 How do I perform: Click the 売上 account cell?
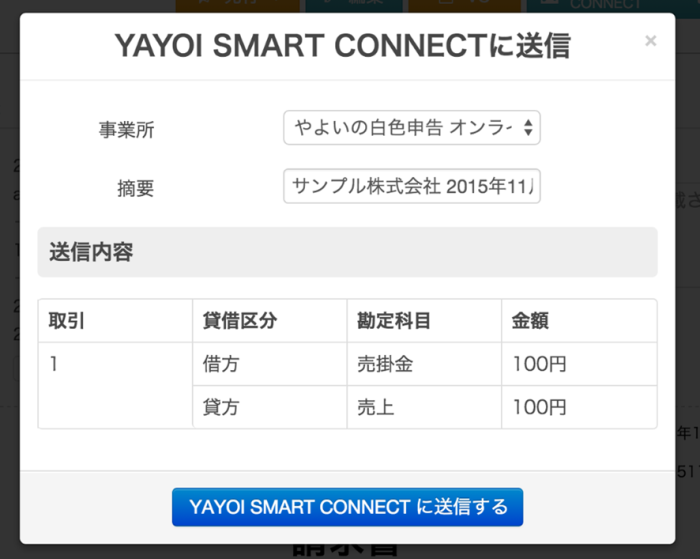coord(376,407)
